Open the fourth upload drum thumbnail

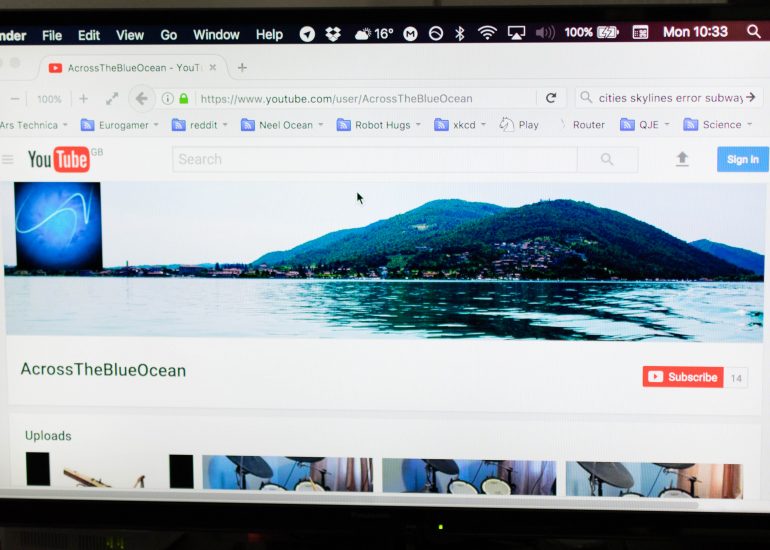click(654, 480)
